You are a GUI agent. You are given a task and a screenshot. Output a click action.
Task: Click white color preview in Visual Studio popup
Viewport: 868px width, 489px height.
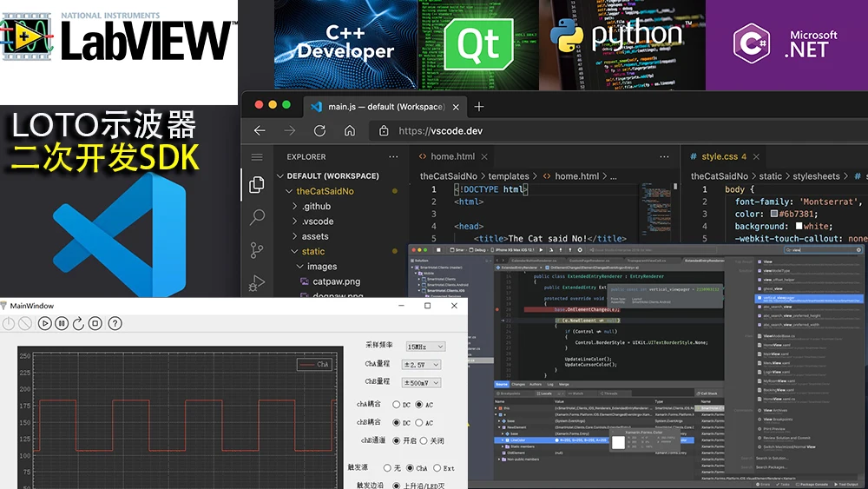(x=618, y=442)
